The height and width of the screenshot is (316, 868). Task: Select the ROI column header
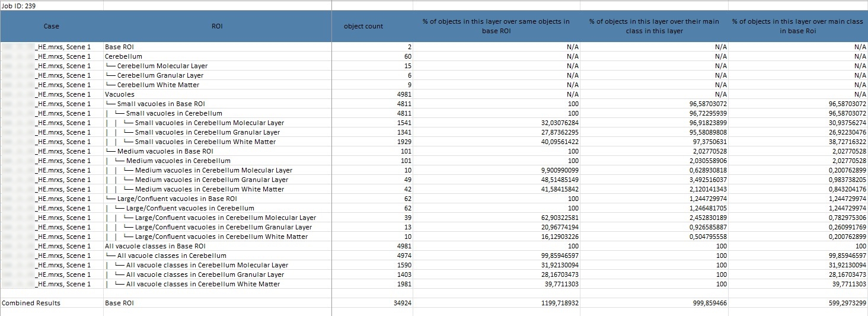[217, 26]
